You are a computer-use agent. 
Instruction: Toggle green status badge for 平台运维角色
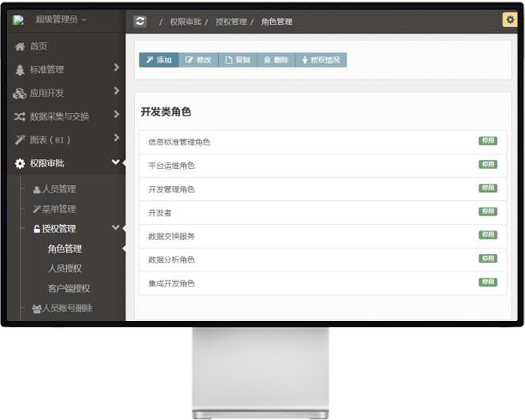click(487, 164)
